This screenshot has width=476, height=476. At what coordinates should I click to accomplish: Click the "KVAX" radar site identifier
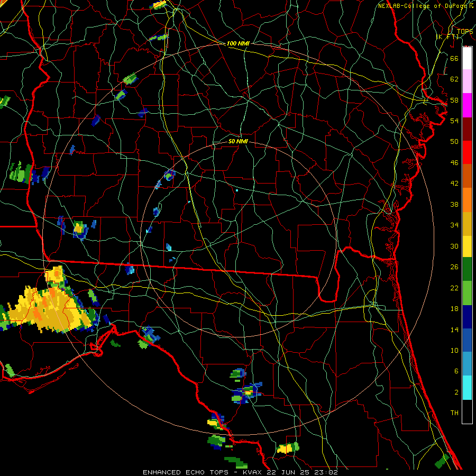[252, 472]
